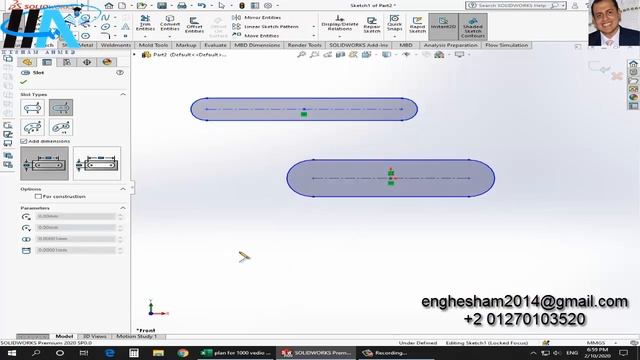Open Display/Delete Relations tool
The height and width of the screenshot is (360, 640).
point(340,23)
